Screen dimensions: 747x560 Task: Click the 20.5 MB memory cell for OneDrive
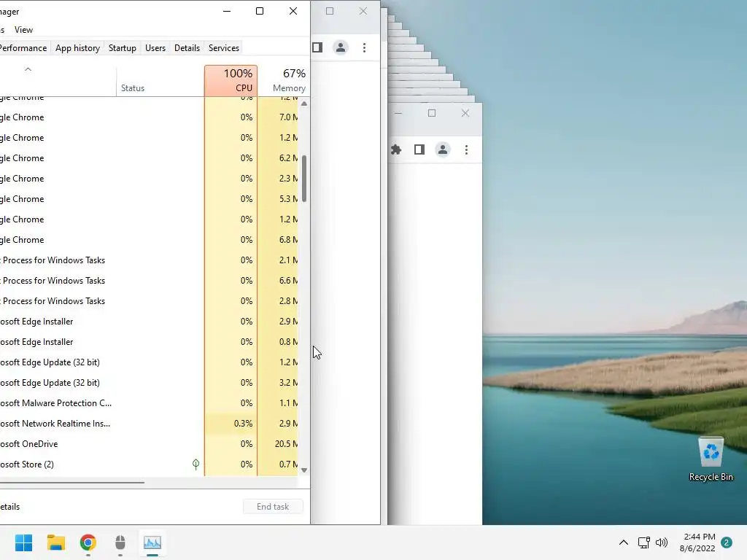(x=278, y=444)
